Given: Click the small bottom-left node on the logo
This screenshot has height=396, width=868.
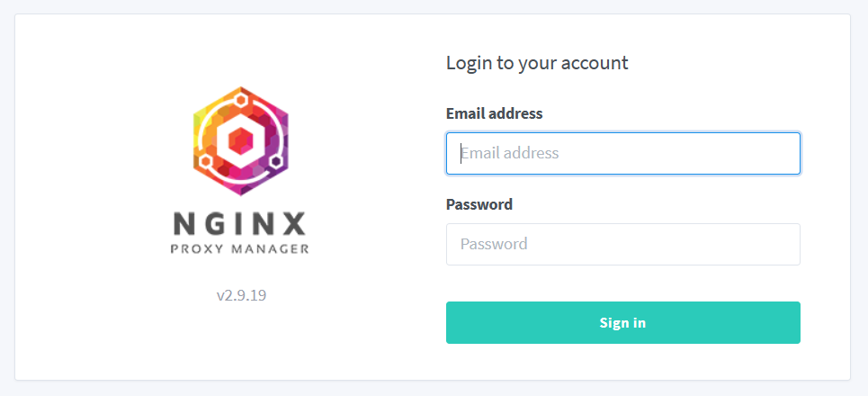Looking at the screenshot, I should click(x=206, y=163).
